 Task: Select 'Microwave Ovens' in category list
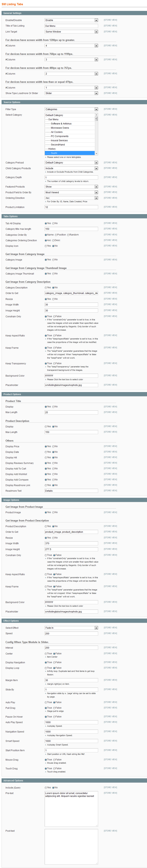click(70, 128)
